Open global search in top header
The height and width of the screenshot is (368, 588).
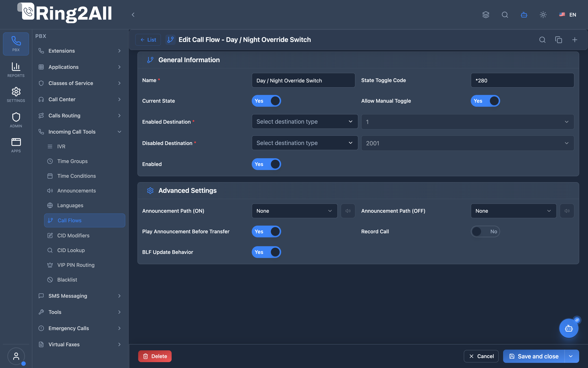click(505, 15)
